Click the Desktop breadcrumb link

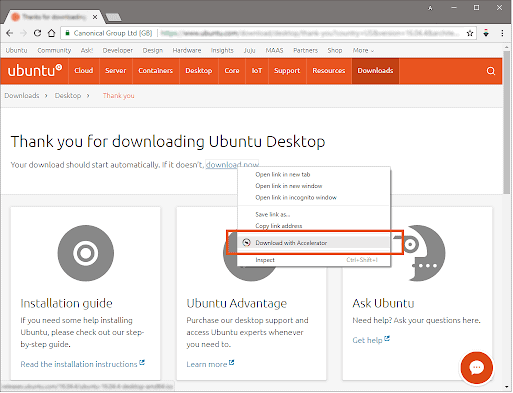[68, 96]
